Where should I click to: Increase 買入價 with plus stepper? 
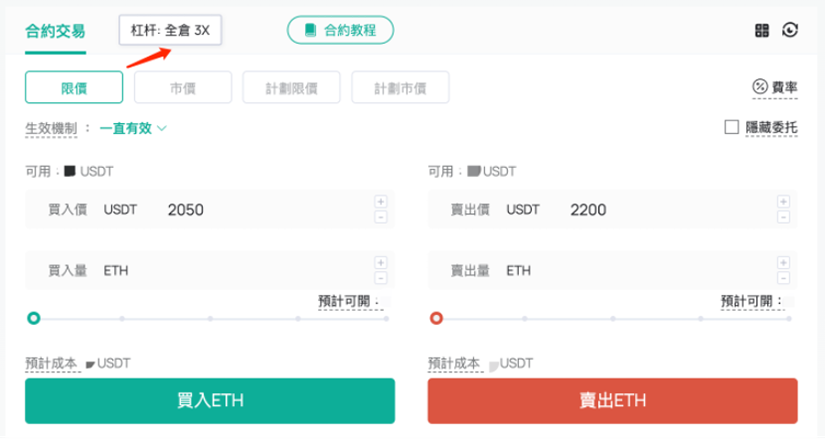380,202
